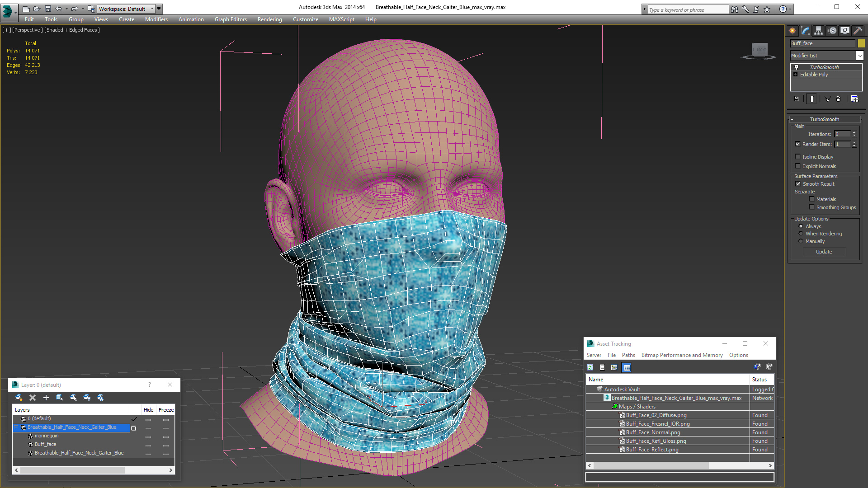
Task: Enable Explicit Normals checkbox
Action: (x=797, y=166)
